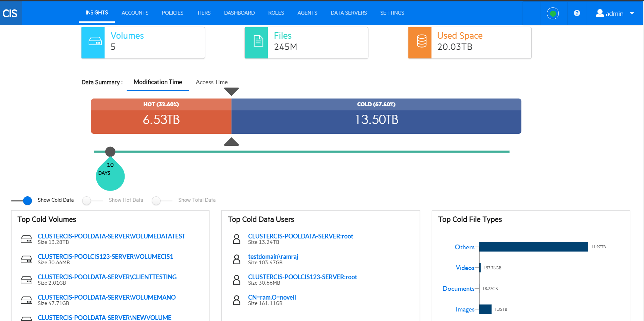Toggle Show Cold Data switch

22,201
